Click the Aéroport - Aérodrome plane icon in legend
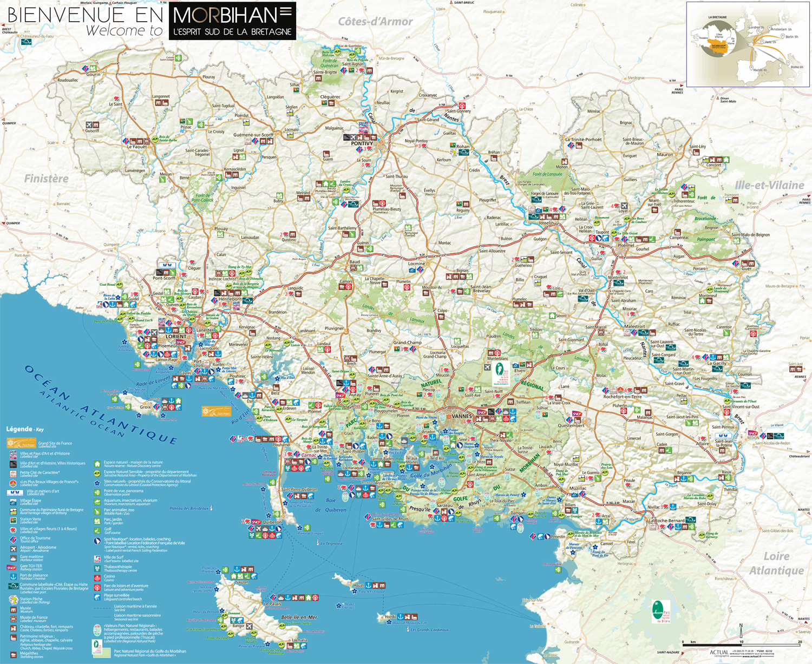 click(14, 548)
